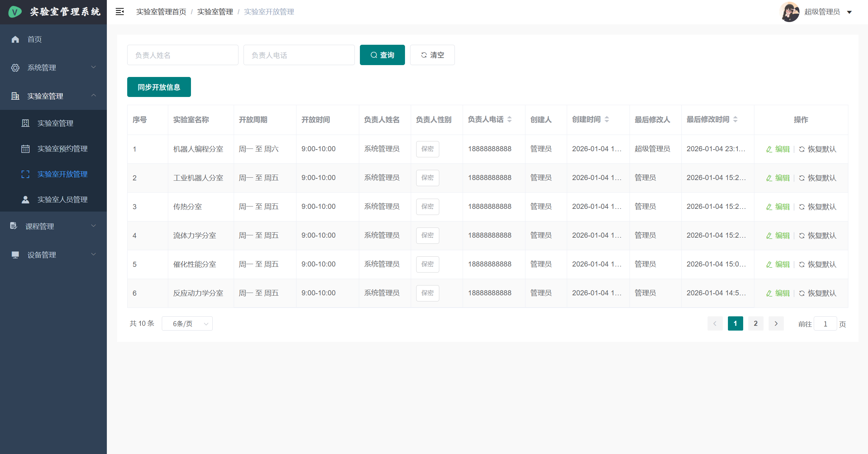Image resolution: width=868 pixels, height=454 pixels.
Task: Click the gear icon for 系统管理
Action: [15, 68]
